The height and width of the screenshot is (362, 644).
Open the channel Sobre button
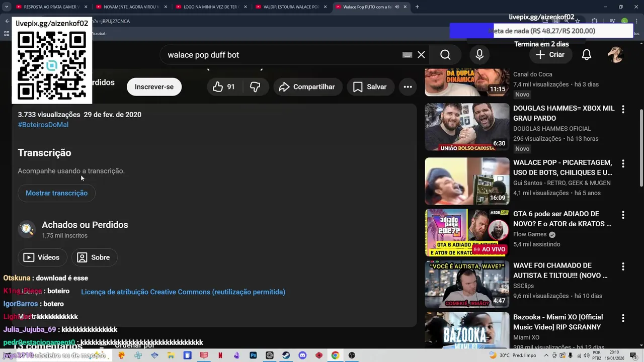point(94,257)
